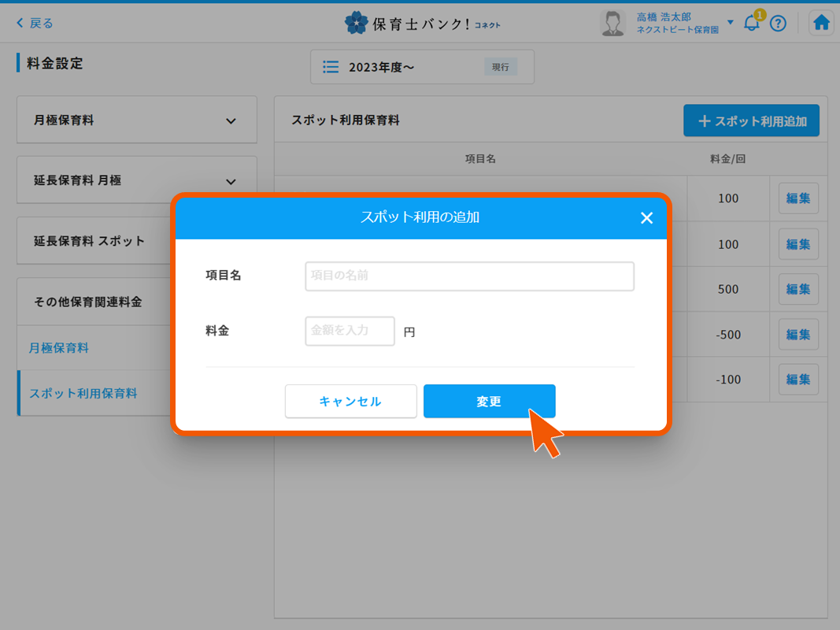
Task: Click the 項目名 name input field
Action: click(469, 276)
